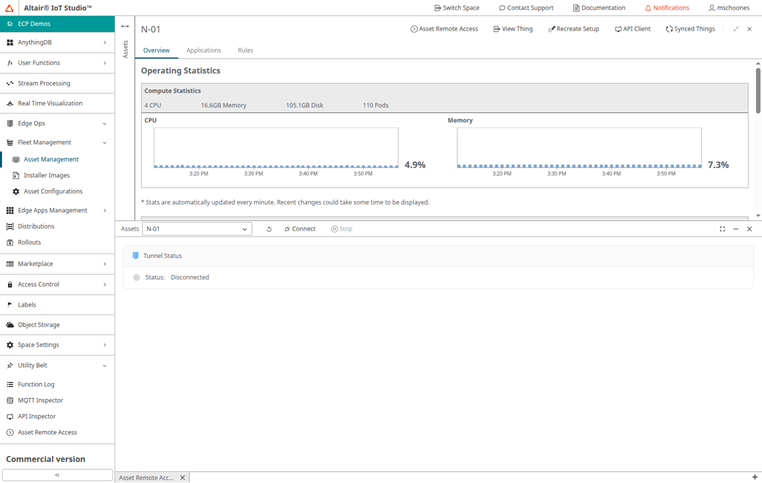Add a new bottom panel tab with plus
Image resolution: width=762 pixels, height=483 pixels.
754,477
